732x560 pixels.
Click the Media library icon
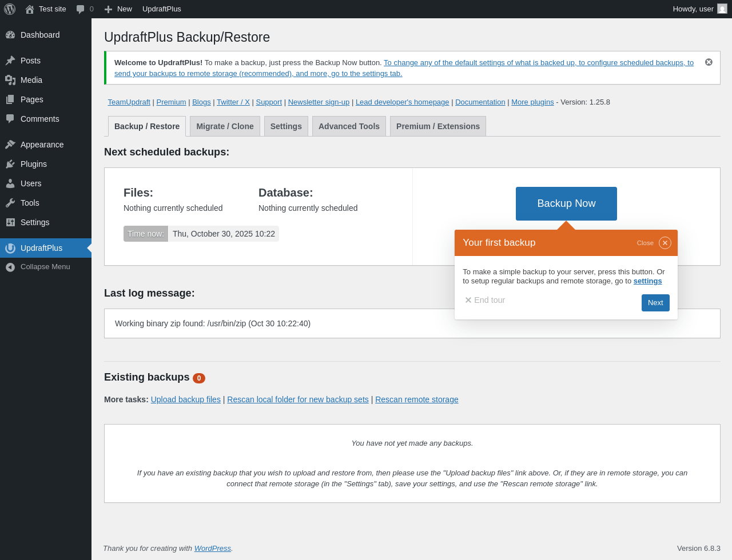(x=10, y=80)
